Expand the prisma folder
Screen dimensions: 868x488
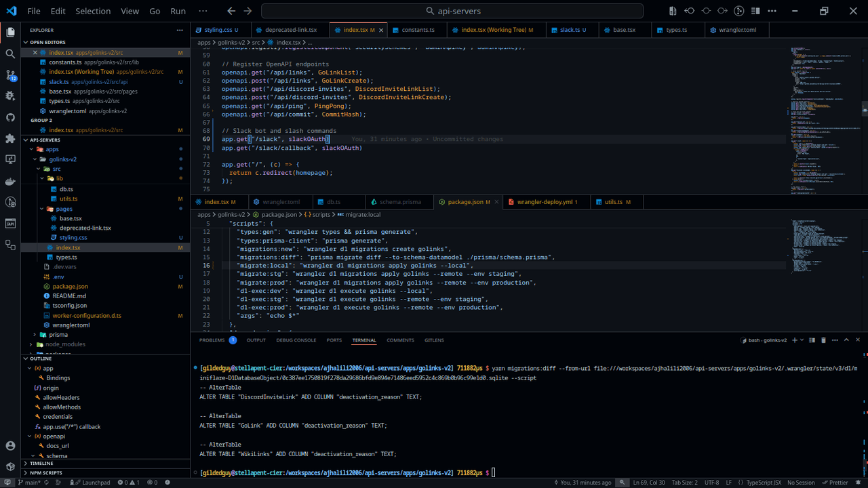[x=58, y=335]
